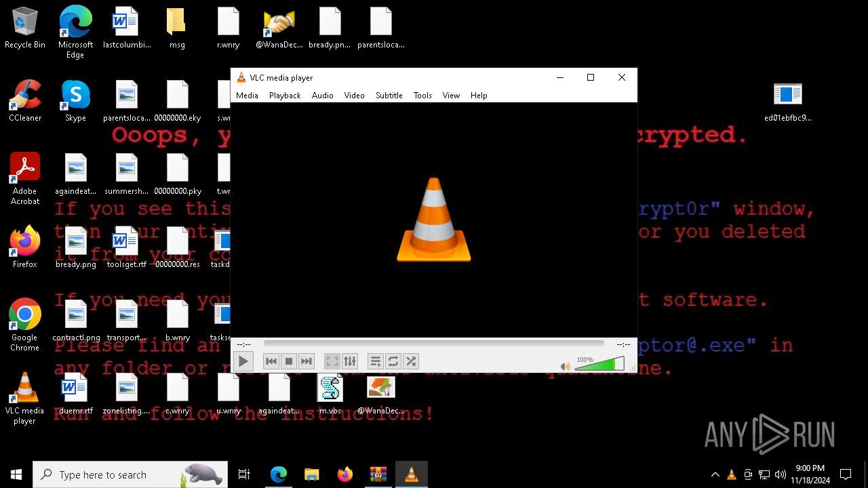Skip to previous media in VLC
868x488 pixels.
(271, 361)
